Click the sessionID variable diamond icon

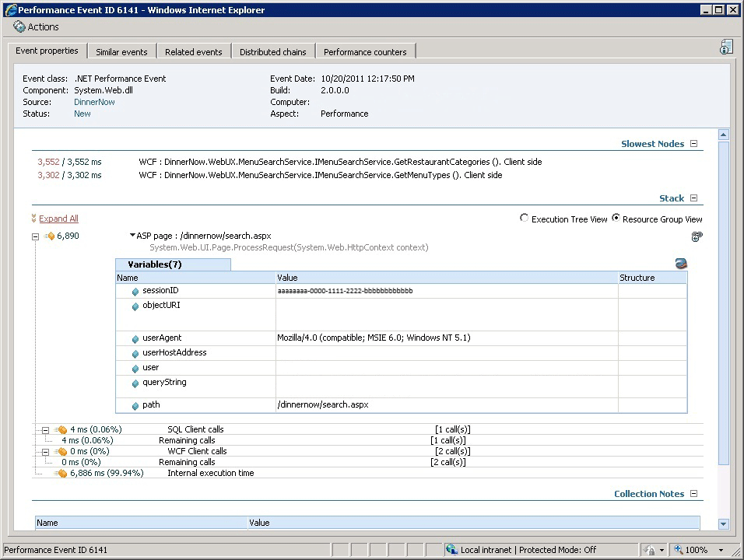click(135, 292)
